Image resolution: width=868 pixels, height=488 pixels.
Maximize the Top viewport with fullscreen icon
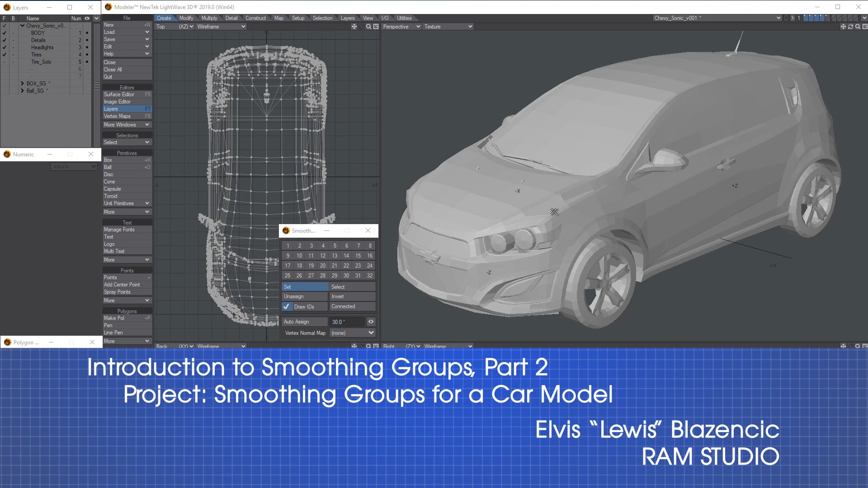click(376, 27)
